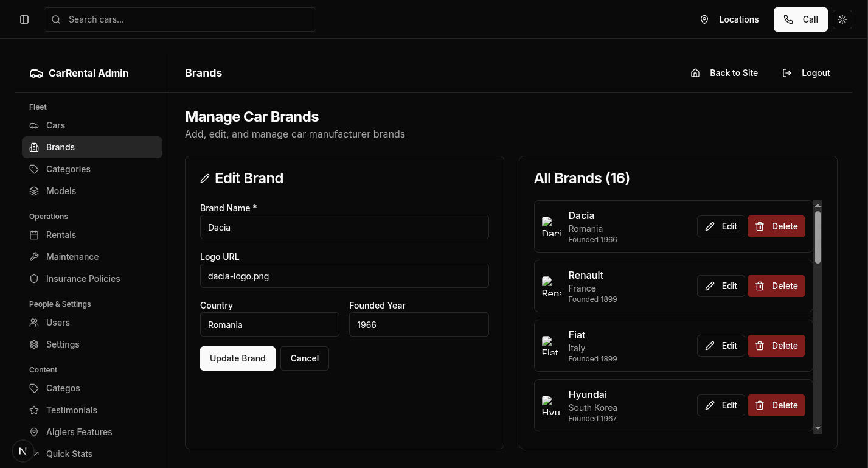This screenshot has width=868, height=468.
Task: Click the "France" text under Renault
Action: [582, 288]
